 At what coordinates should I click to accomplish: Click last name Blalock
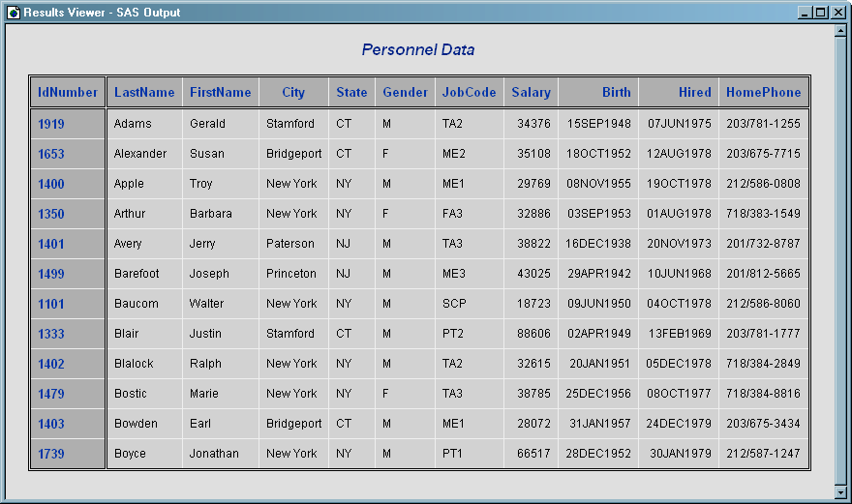tap(134, 364)
